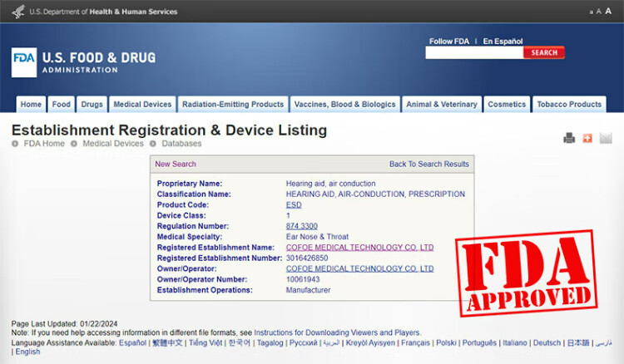Click the printer icon to print page

(x=569, y=138)
